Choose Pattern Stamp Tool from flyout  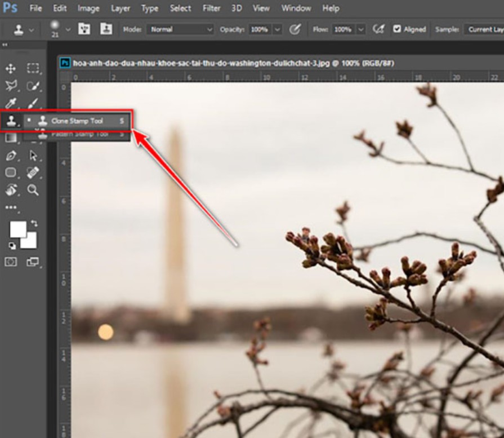(x=79, y=134)
